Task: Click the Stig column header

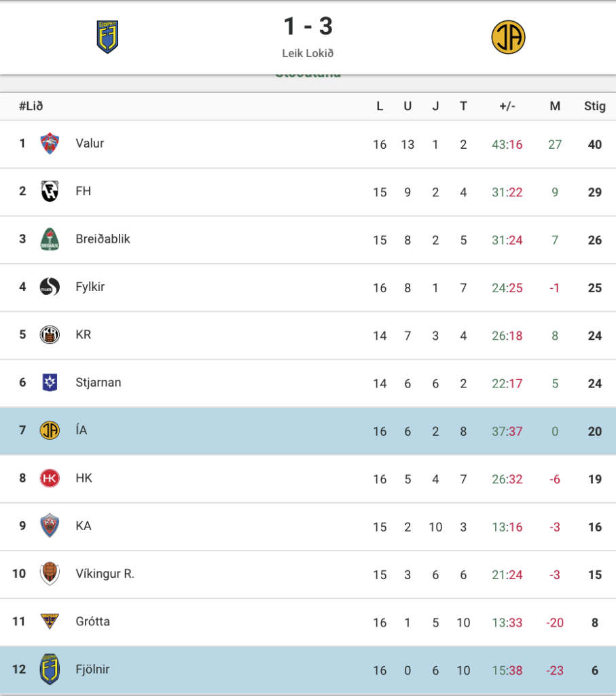Action: click(595, 106)
